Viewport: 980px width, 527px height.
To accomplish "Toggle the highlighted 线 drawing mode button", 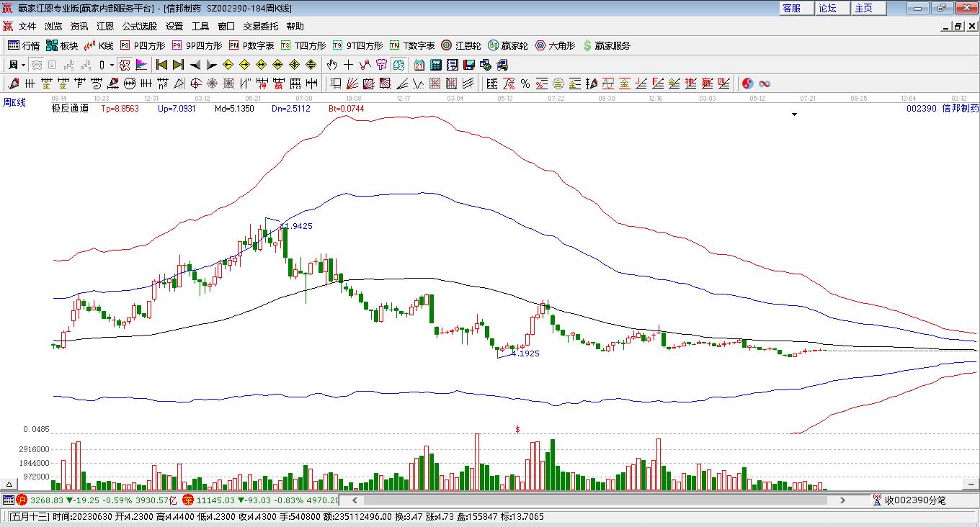I will pyautogui.click(x=398, y=65).
